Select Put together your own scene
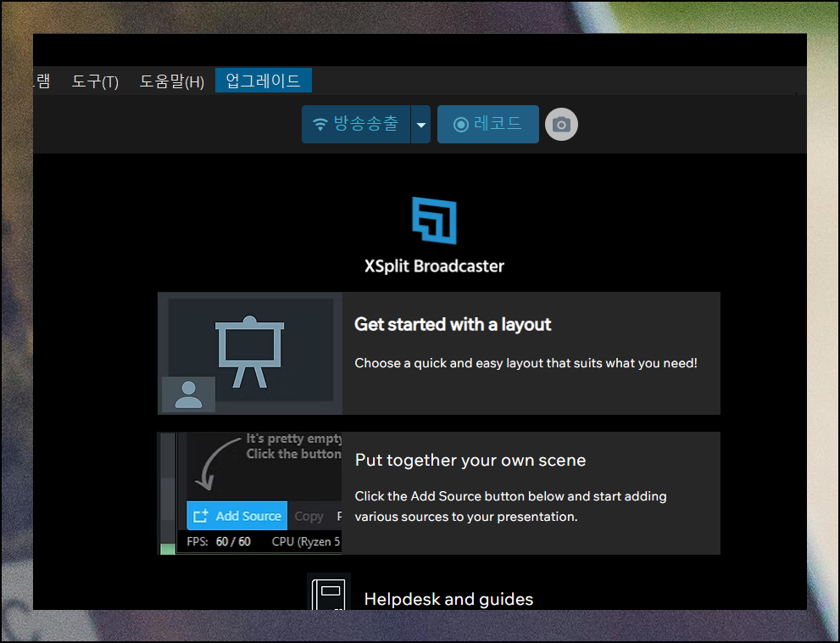The height and width of the screenshot is (643, 840). (470, 460)
